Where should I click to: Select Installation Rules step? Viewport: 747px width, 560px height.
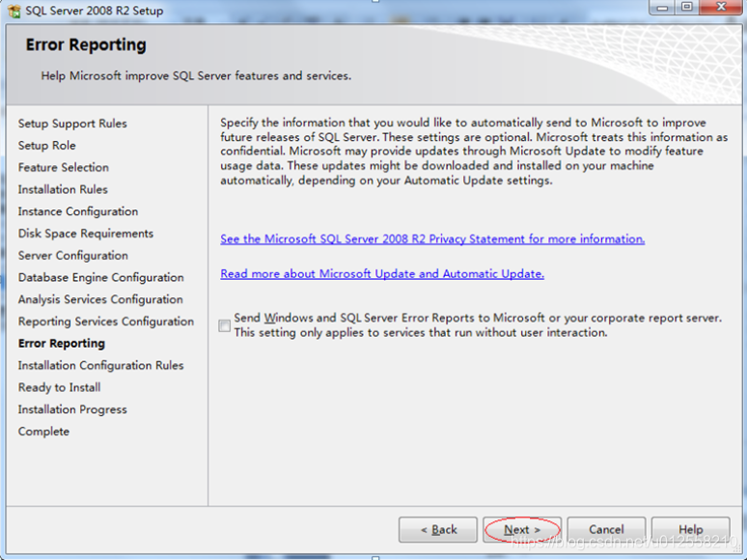(x=63, y=189)
